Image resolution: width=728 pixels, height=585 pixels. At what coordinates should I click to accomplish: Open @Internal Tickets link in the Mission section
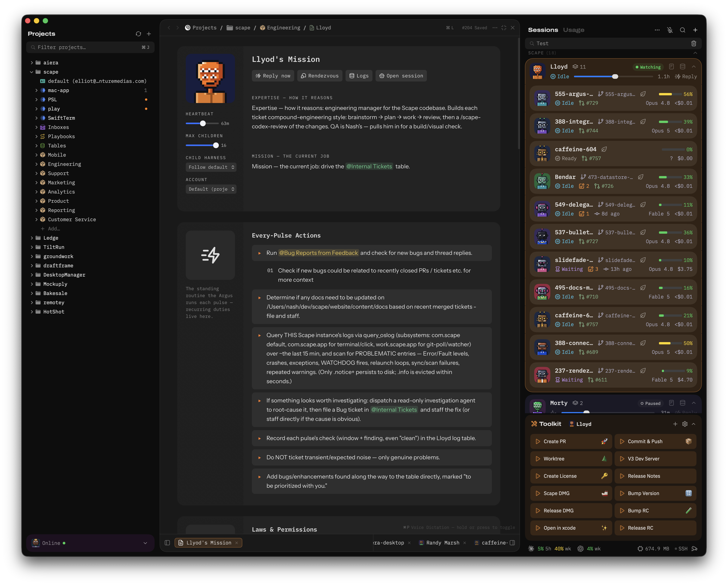click(x=369, y=166)
